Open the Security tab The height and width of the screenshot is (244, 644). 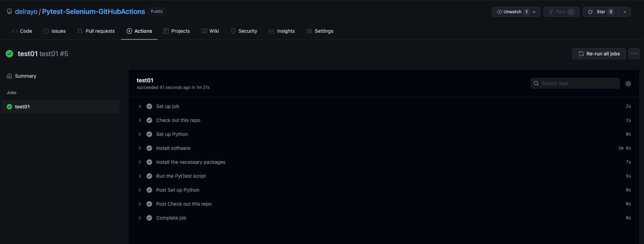coord(244,31)
